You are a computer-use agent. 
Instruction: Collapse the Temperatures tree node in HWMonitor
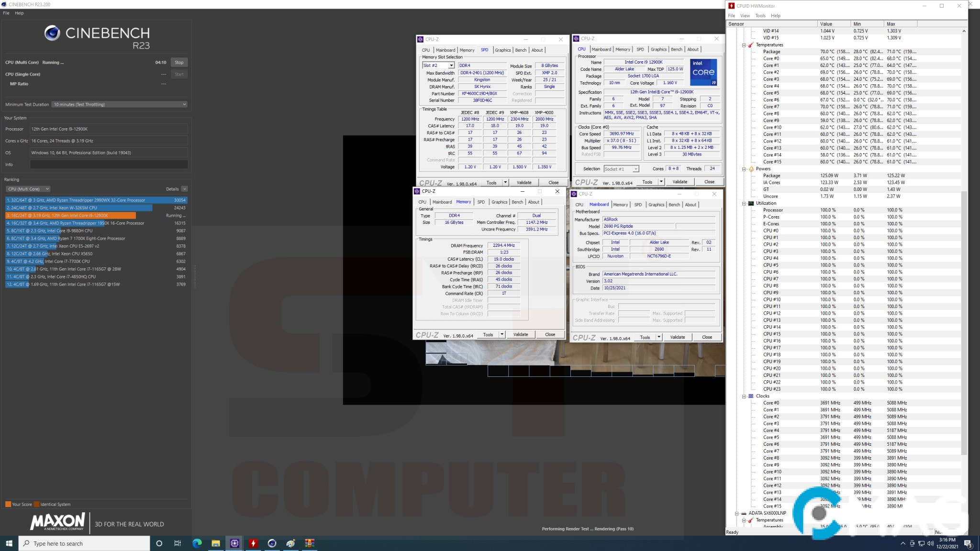744,45
